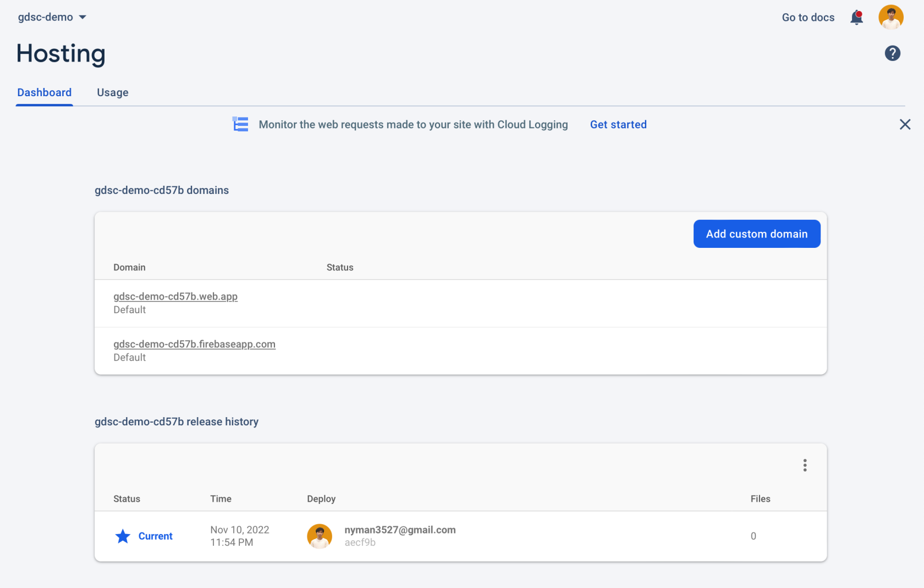Open release history three-dot menu
Screen dimensions: 924x588
pyautogui.click(x=805, y=465)
